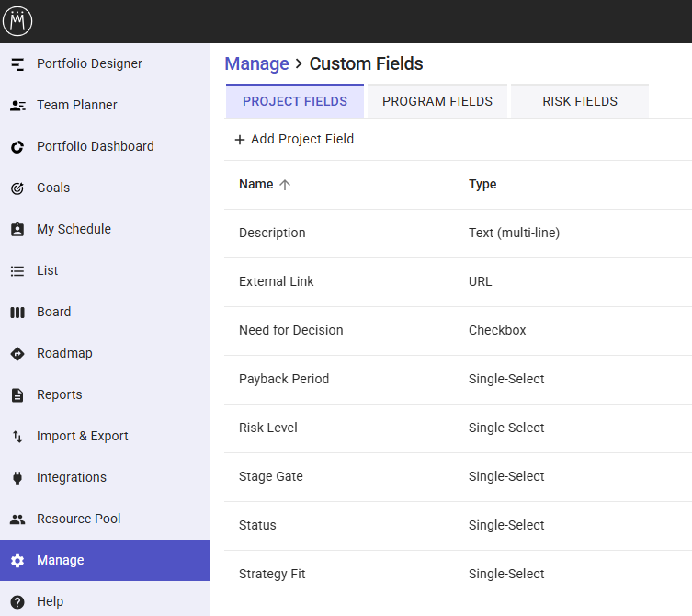Open the Stage Gate field

[458, 477]
